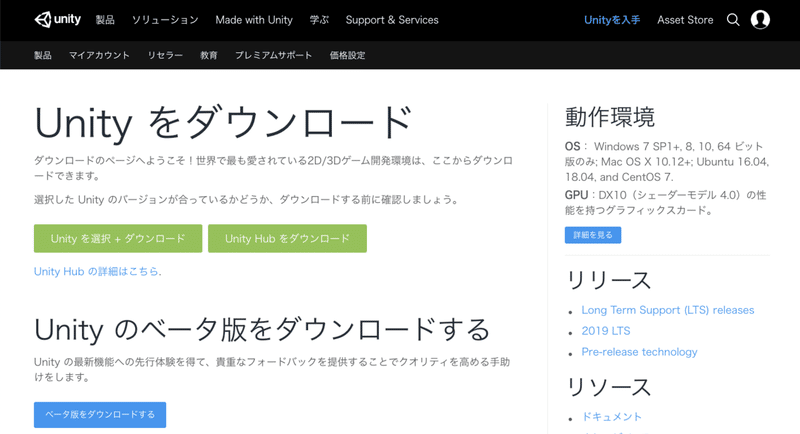Select 製品 in the secondary navigation bar
The width and height of the screenshot is (800, 434).
[x=43, y=55]
